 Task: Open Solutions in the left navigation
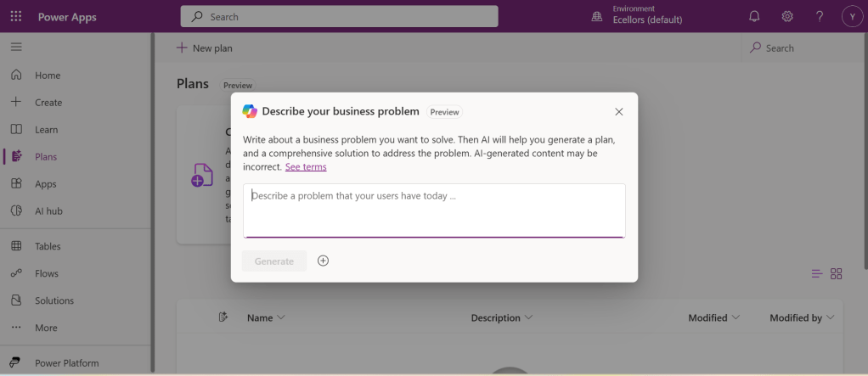click(54, 300)
